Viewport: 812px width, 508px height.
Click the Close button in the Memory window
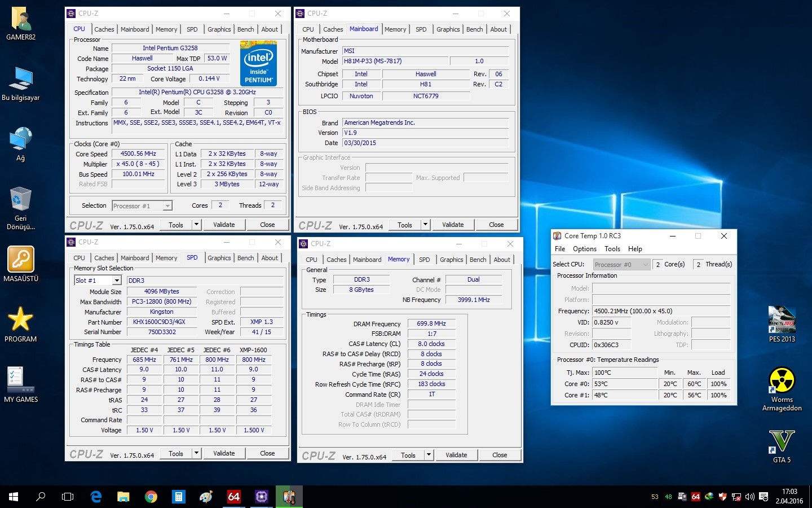coord(500,455)
